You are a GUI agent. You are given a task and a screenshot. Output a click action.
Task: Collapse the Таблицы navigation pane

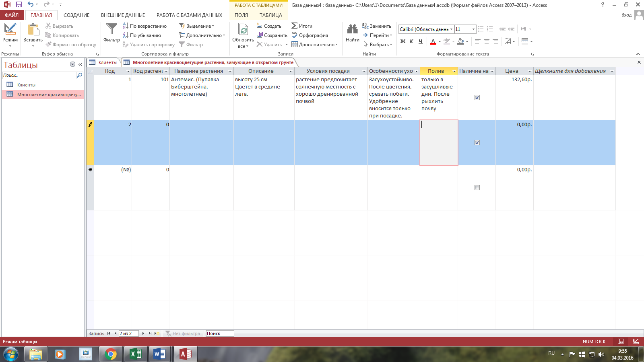80,64
